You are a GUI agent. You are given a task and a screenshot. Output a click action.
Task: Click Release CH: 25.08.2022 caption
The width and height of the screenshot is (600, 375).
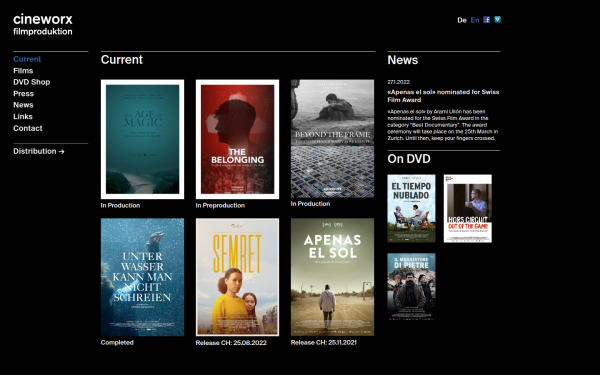coord(231,343)
